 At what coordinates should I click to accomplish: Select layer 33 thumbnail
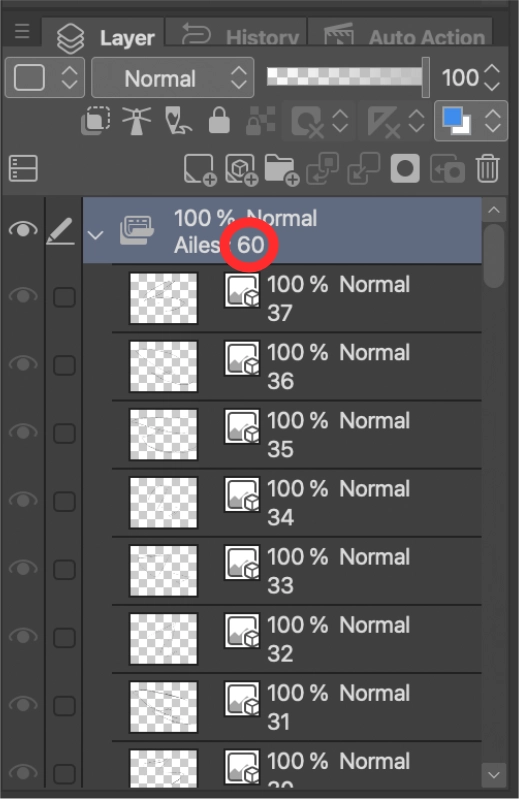[x=163, y=571]
